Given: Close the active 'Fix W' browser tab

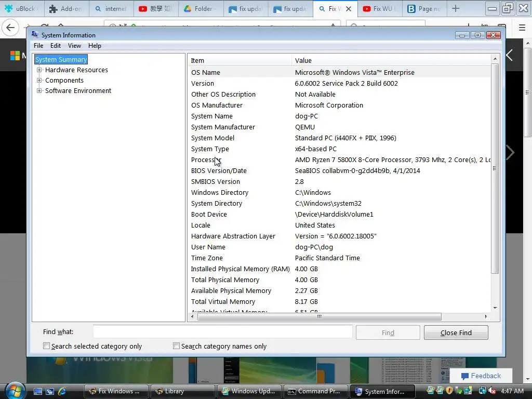Looking at the screenshot, I should click(x=349, y=9).
